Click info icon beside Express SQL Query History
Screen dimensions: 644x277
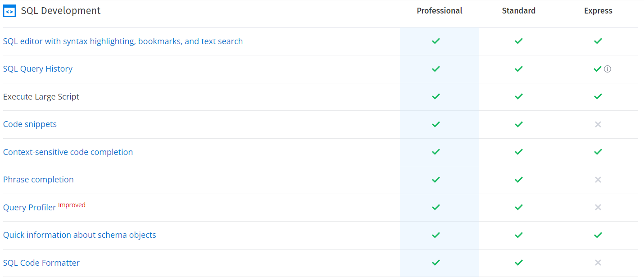(608, 69)
